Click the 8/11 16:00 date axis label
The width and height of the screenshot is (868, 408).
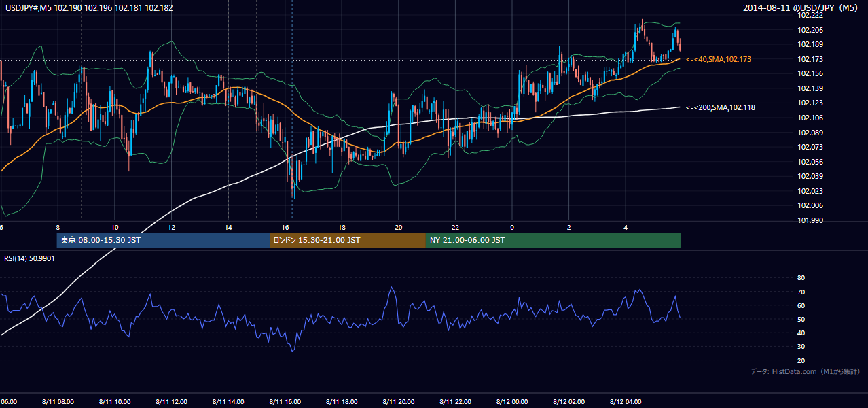tap(285, 402)
